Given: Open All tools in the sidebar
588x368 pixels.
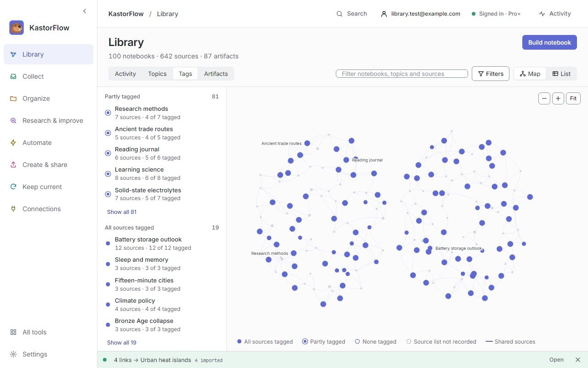Looking at the screenshot, I should pyautogui.click(x=48, y=332).
